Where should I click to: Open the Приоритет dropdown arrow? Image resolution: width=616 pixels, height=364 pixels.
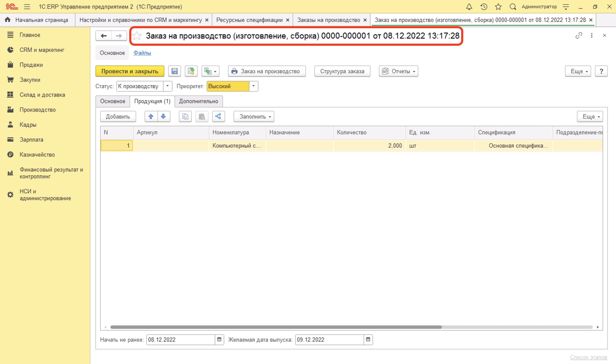pos(253,86)
